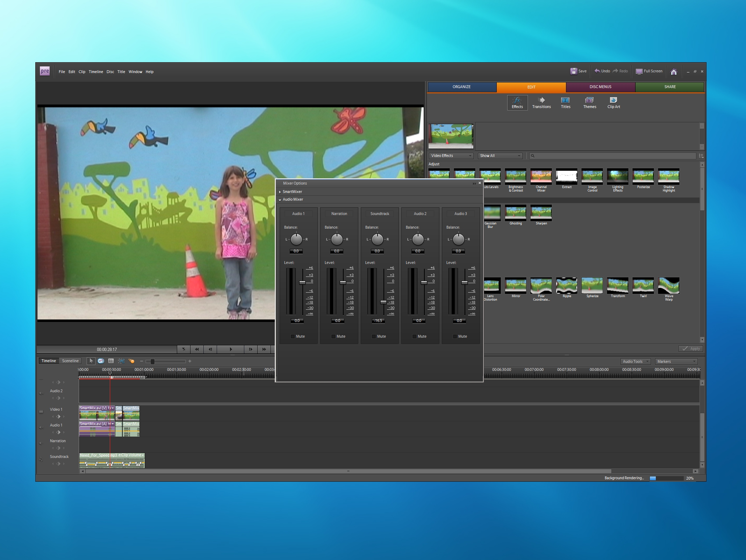Mute the Narration mixer channel
This screenshot has height=560, width=746.
(333, 336)
